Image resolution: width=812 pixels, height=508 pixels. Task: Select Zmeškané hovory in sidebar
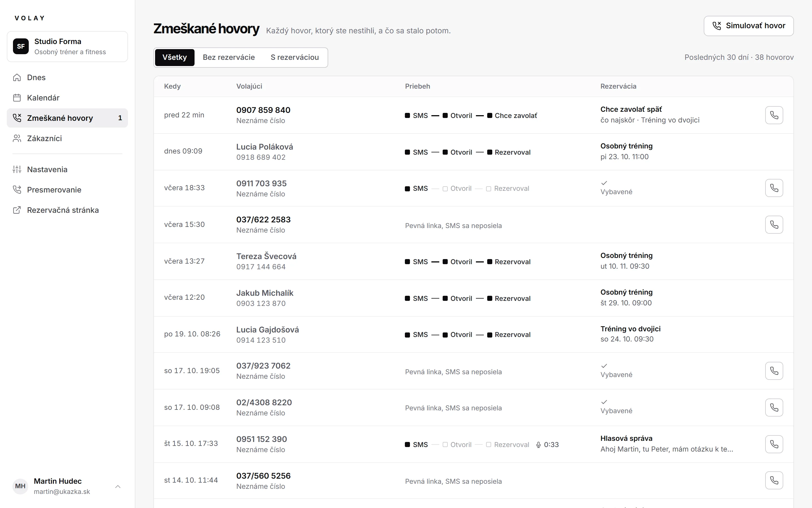(67, 118)
